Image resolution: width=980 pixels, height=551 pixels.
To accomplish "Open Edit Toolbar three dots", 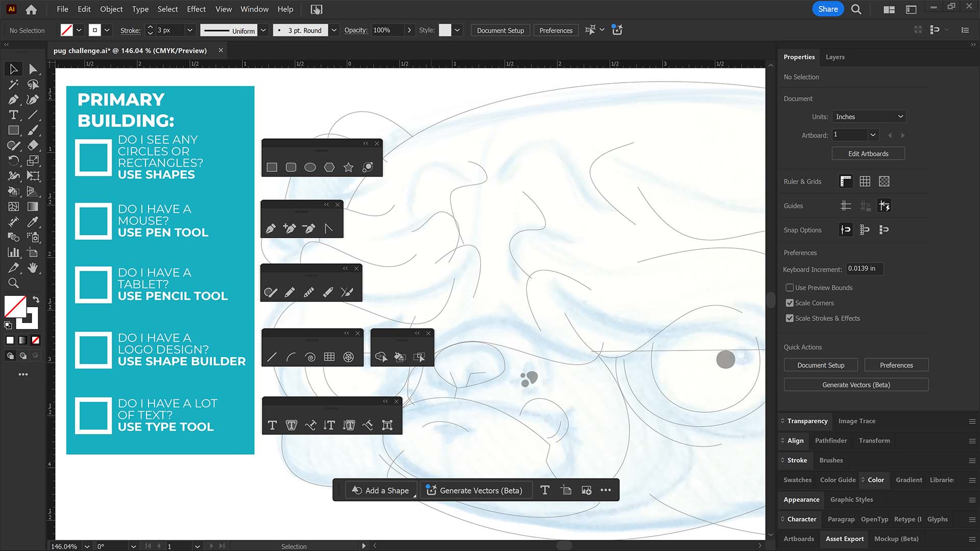I will point(23,374).
